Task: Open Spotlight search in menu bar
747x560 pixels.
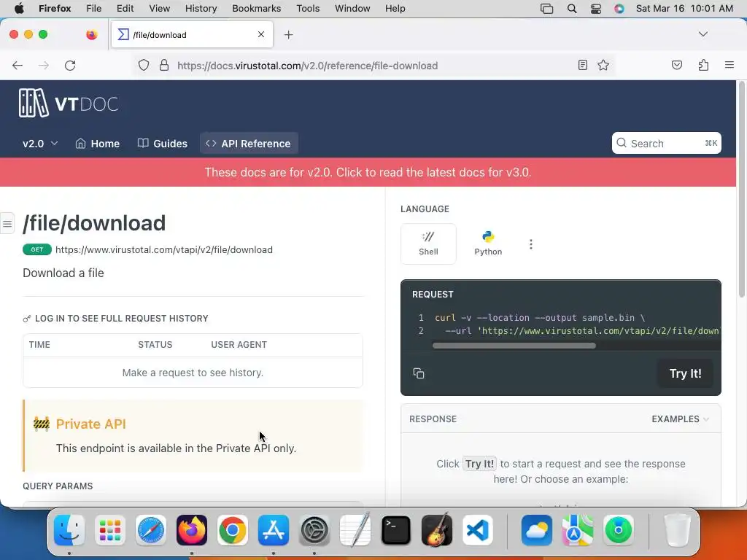Action: (572, 9)
